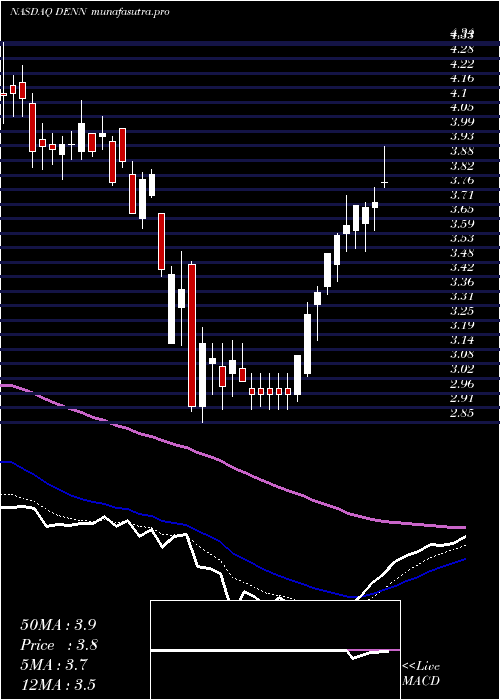The image size is (500, 700).
Task: Select the 3.48 price axis label
Action: click(x=462, y=253)
